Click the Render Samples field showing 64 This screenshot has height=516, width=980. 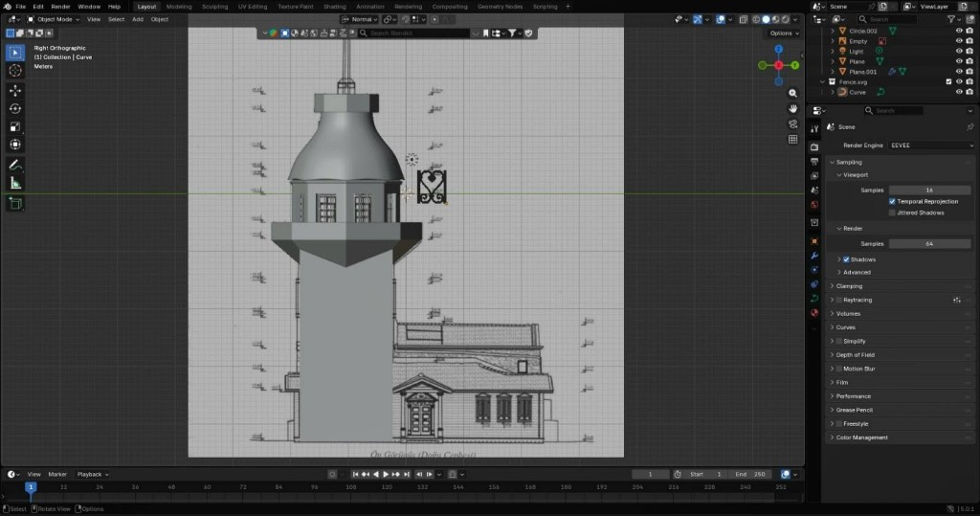929,244
